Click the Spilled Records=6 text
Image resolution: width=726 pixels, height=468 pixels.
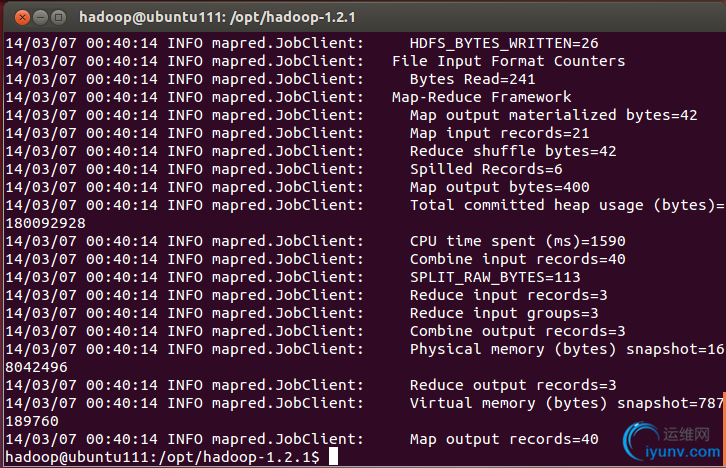click(486, 169)
